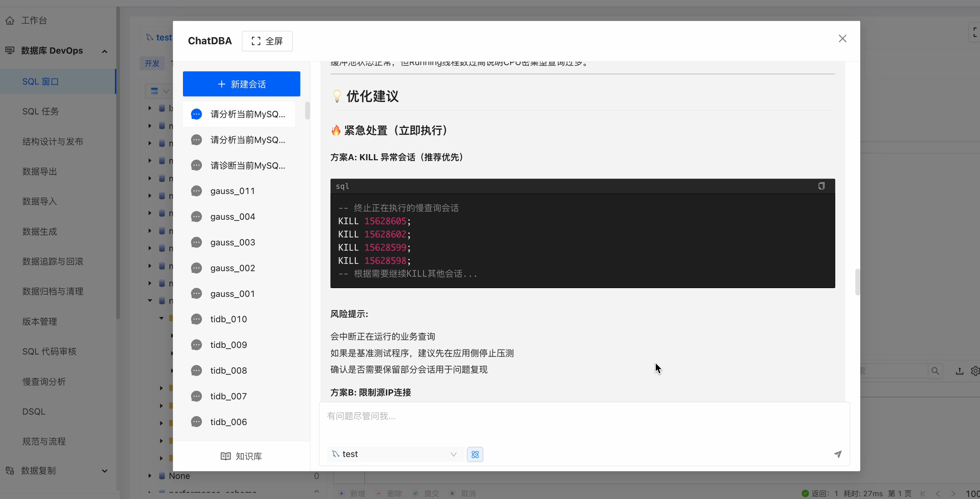
Task: Click the 开发 environment tag
Action: click(152, 63)
